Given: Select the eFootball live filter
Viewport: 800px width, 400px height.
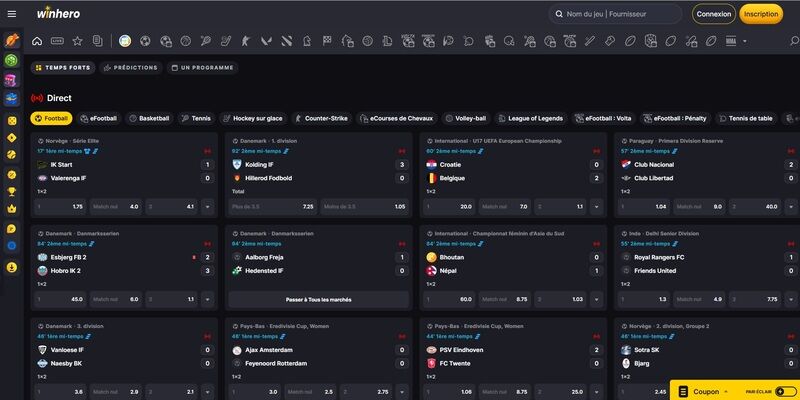Looking at the screenshot, I should pos(99,118).
